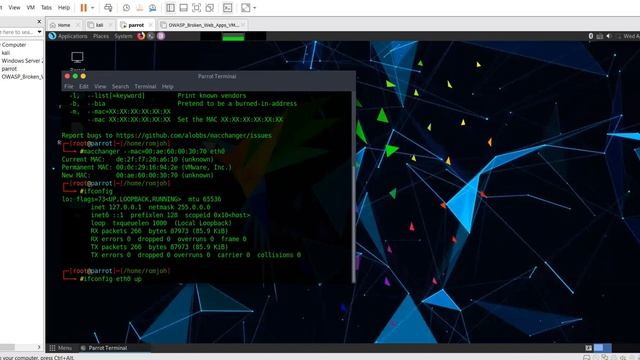Click the terminal launcher icon next to Firefox
Viewport: 640px width, 360px height.
pyautogui.click(x=151, y=36)
